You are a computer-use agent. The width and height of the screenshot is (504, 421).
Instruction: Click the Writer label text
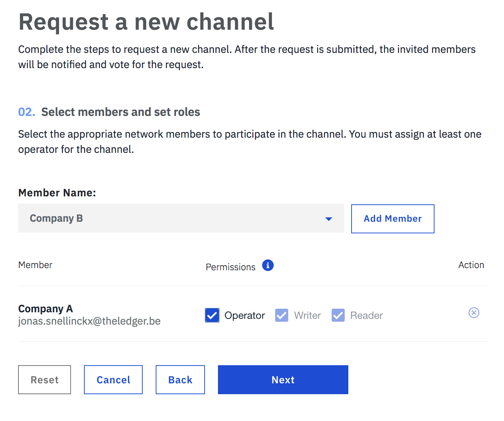click(x=307, y=316)
